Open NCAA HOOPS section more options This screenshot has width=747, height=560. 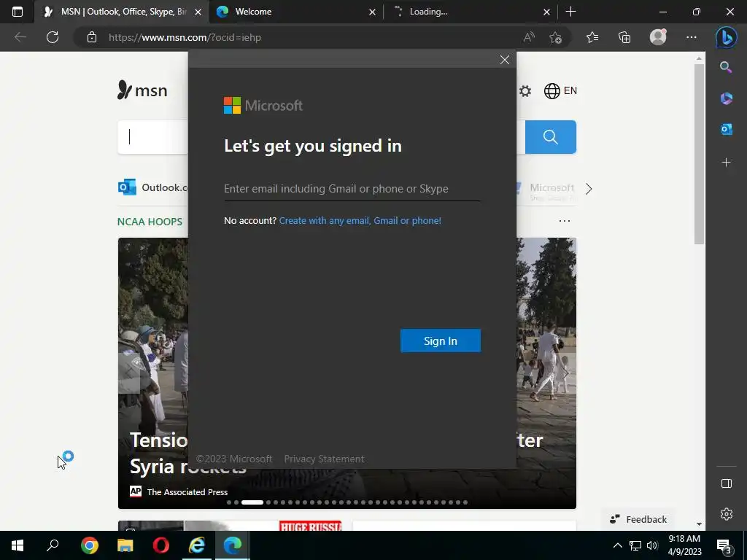565,221
